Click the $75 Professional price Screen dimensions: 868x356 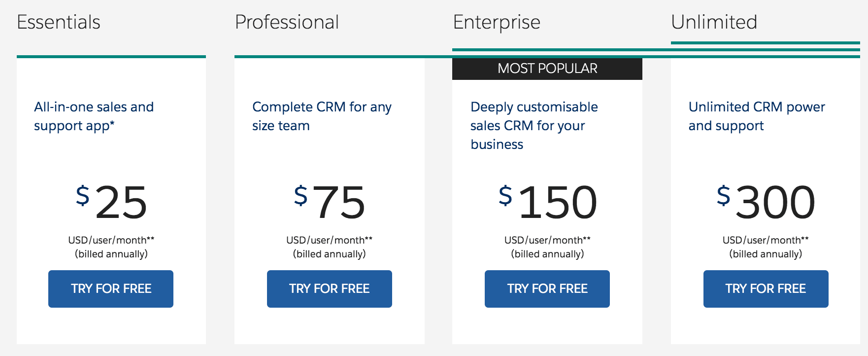330,202
